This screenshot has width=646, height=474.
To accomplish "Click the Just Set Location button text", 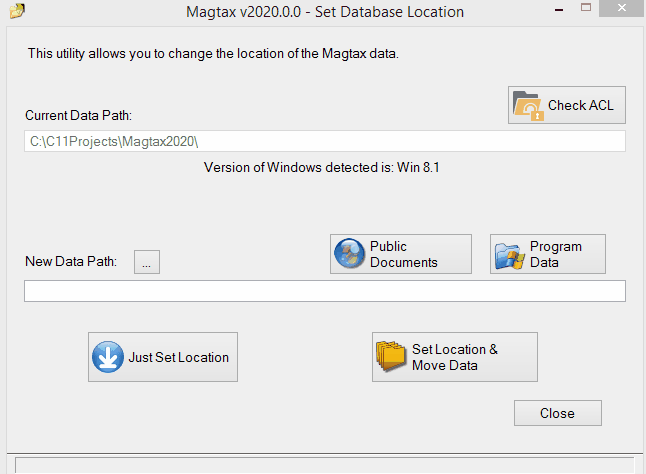I will (178, 357).
